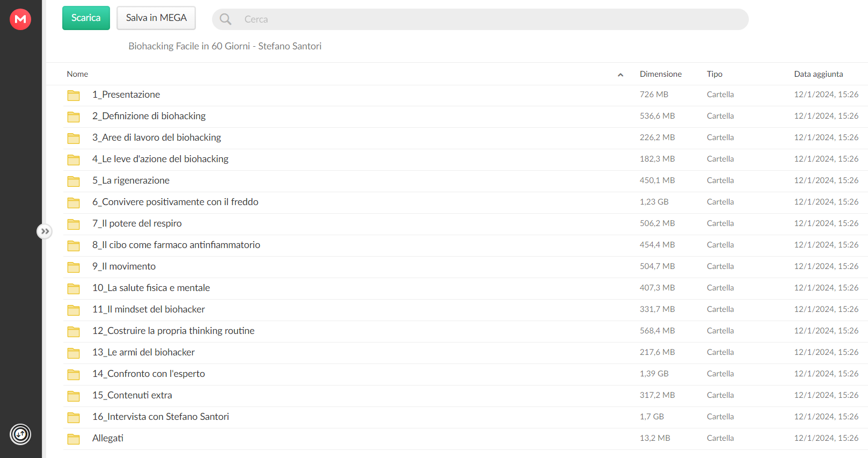Click the search magnifier icon

click(x=225, y=19)
